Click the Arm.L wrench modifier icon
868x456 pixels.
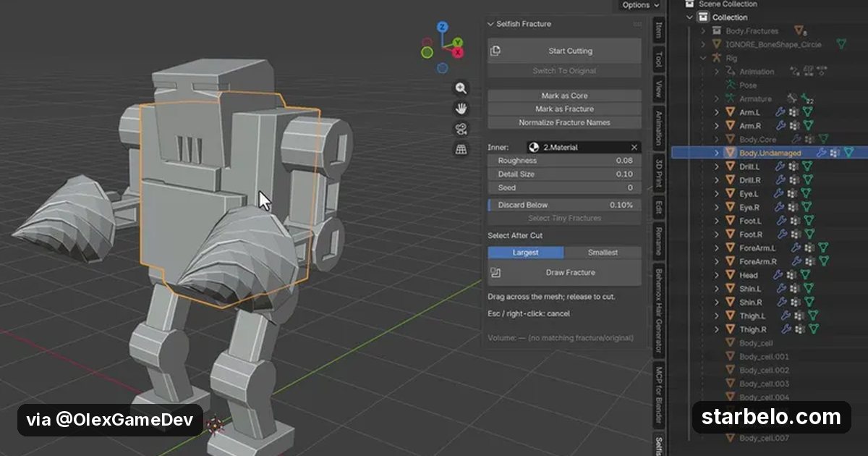pos(780,112)
